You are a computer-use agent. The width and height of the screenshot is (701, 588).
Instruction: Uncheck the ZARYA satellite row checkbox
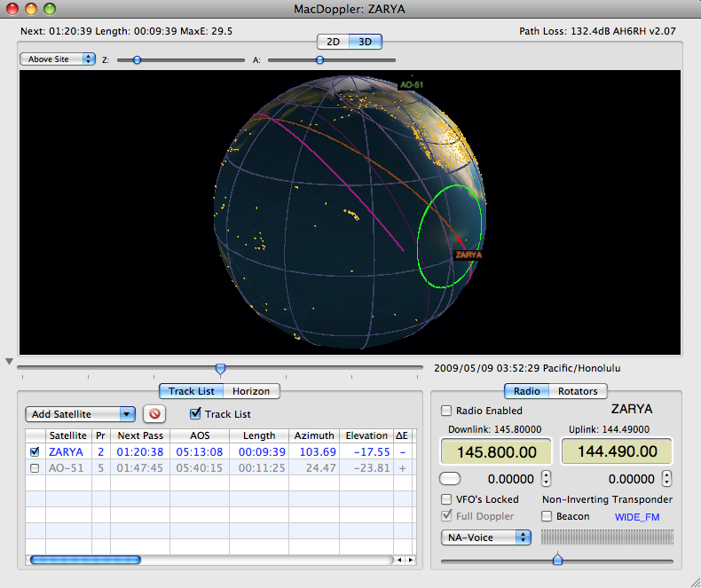(35, 451)
